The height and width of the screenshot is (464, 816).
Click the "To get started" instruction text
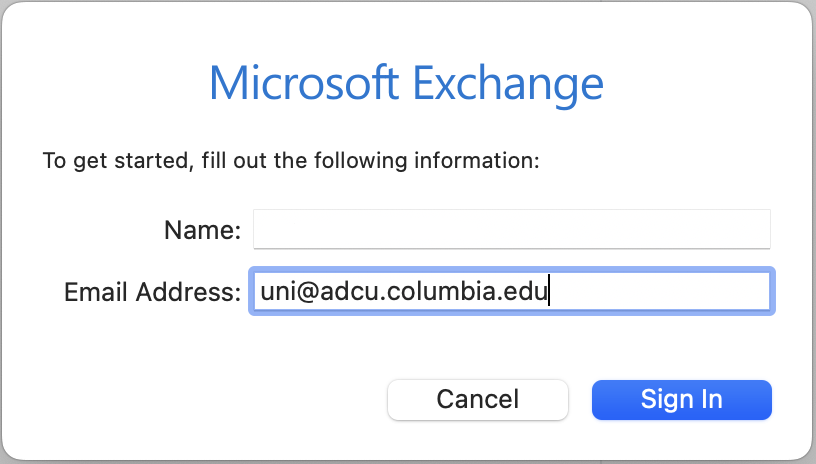click(291, 161)
